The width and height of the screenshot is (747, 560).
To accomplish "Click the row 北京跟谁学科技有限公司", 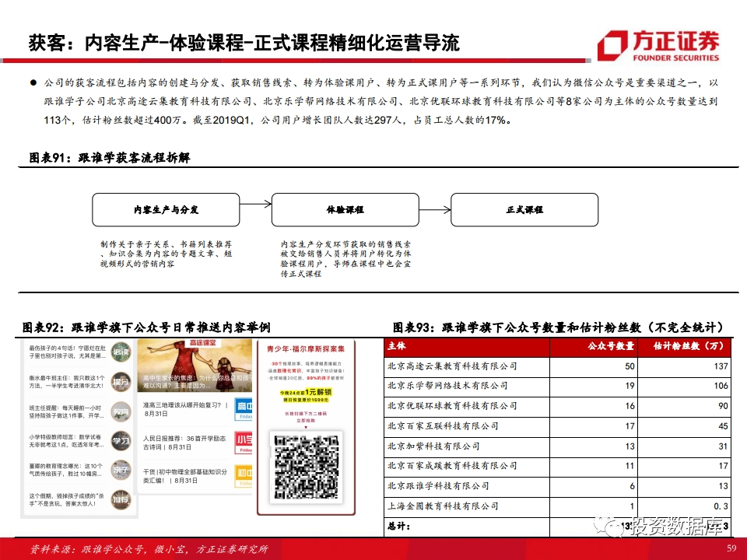I will point(559,487).
